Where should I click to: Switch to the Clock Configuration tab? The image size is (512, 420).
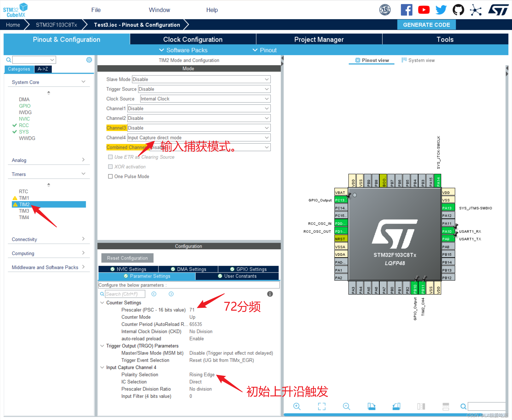(193, 40)
